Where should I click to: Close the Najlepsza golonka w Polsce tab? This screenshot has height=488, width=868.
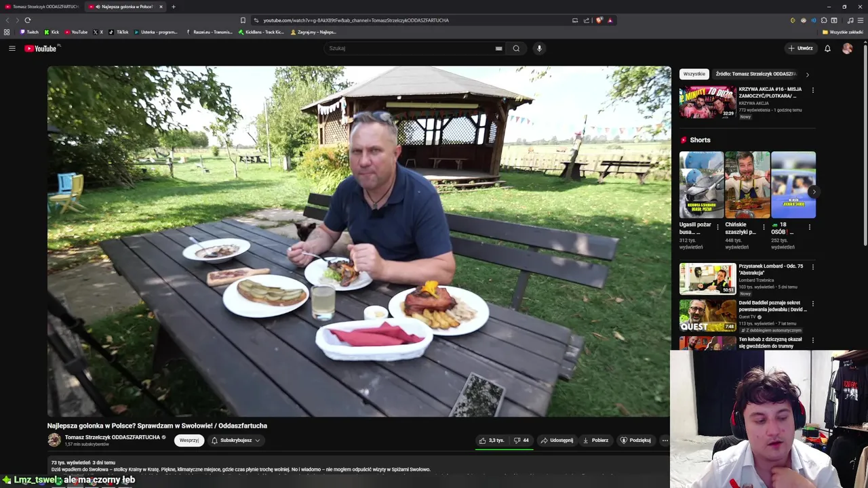(161, 7)
